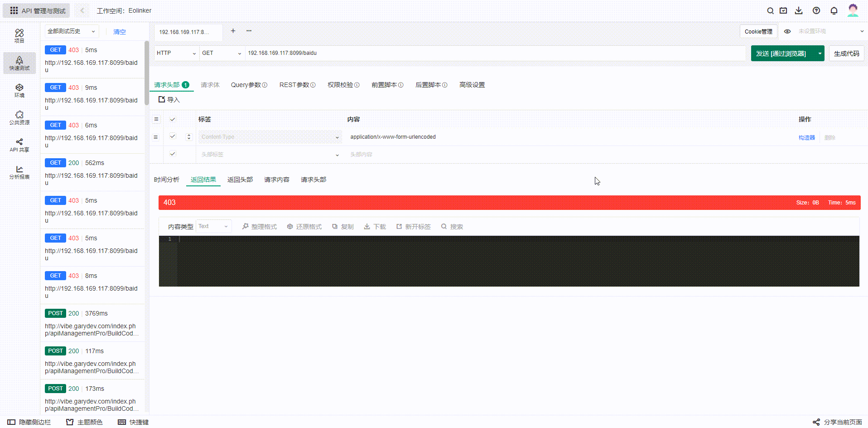868x428 pixels.
Task: Toggle the environment eye icon
Action: 787,31
